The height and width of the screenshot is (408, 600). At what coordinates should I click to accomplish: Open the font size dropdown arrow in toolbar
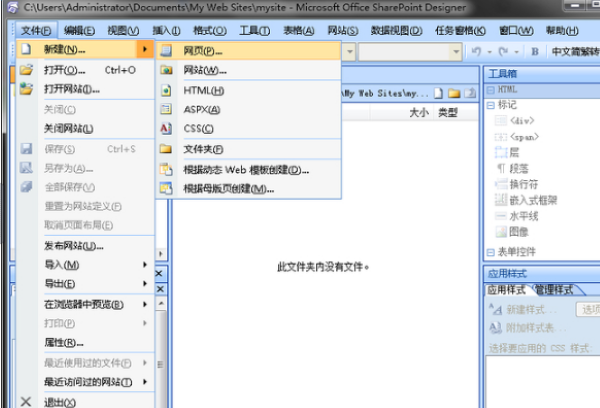click(456, 52)
